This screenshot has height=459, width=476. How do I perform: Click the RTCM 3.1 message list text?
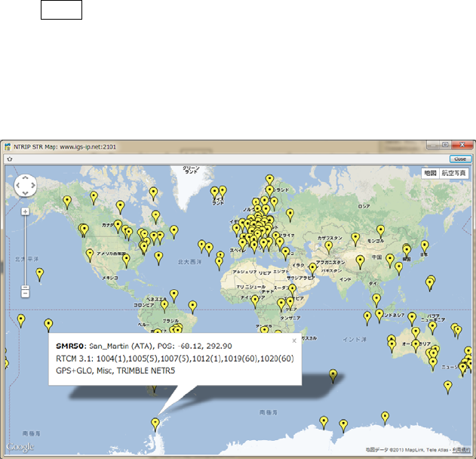(x=175, y=359)
